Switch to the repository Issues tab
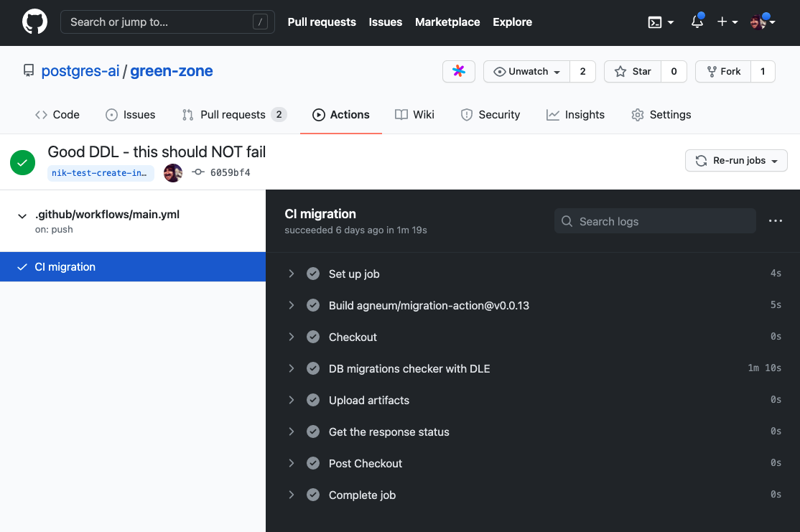The image size is (800, 532). click(x=130, y=115)
